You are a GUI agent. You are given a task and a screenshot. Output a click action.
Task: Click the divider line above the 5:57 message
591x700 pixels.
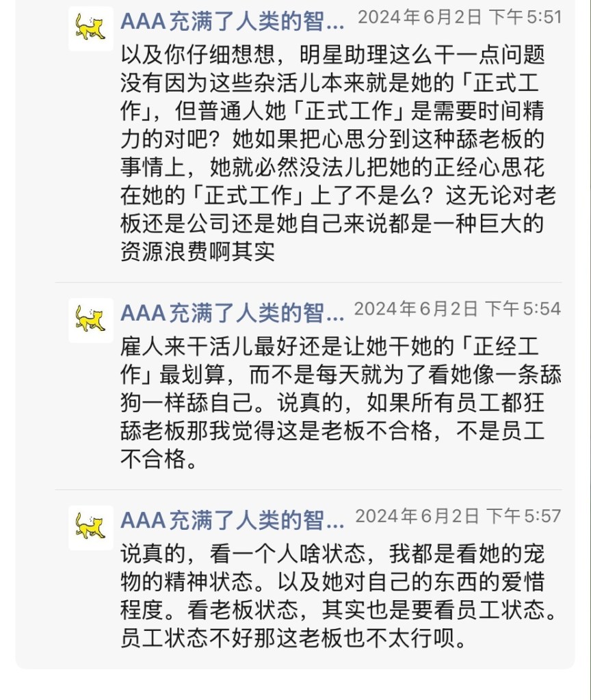click(308, 489)
